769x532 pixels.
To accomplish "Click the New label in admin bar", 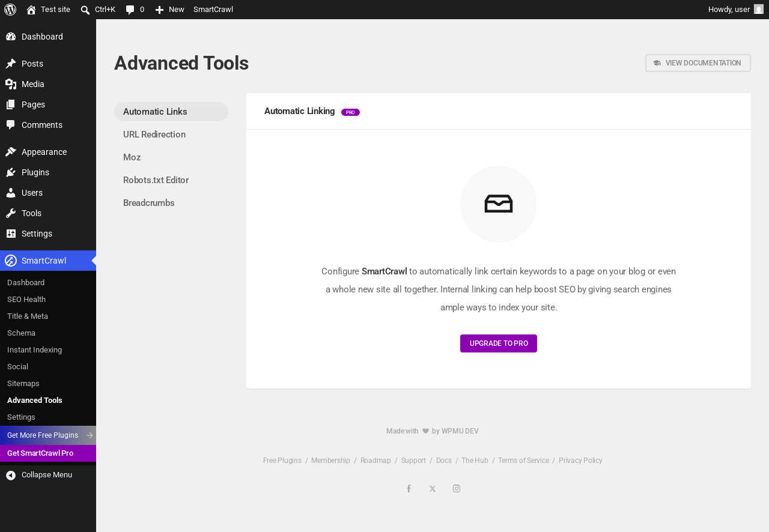I will 177,10.
